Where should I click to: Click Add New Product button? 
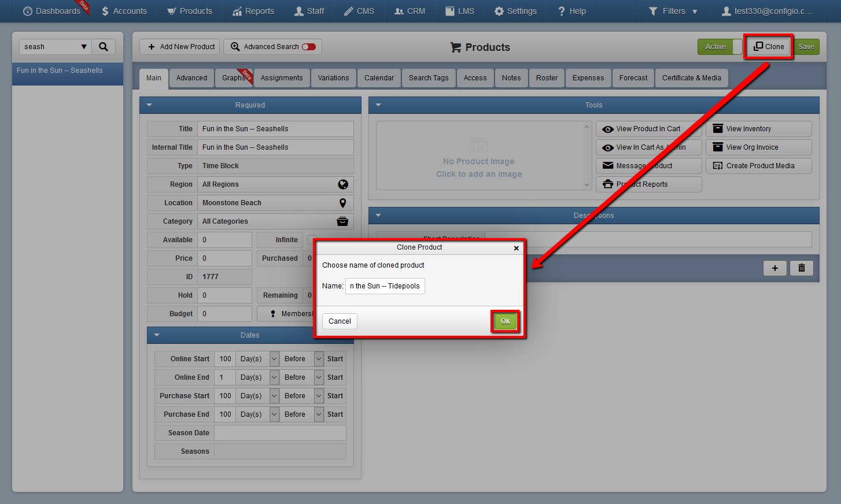[x=180, y=47]
